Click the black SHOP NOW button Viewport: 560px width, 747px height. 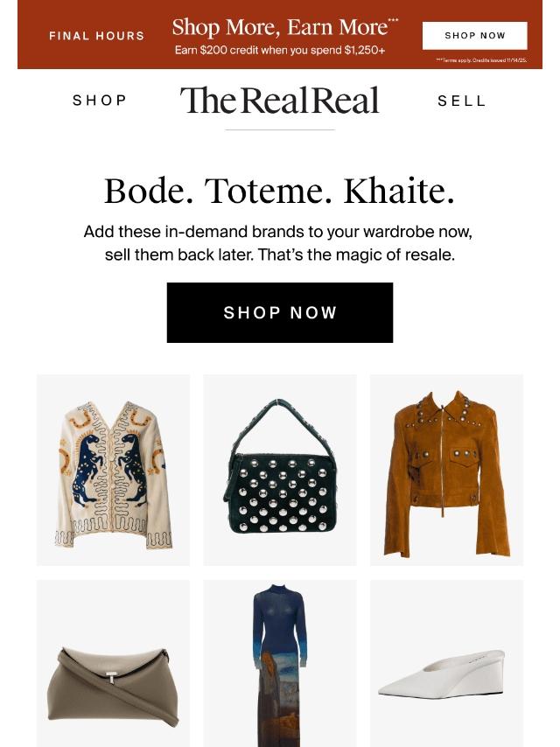(280, 312)
